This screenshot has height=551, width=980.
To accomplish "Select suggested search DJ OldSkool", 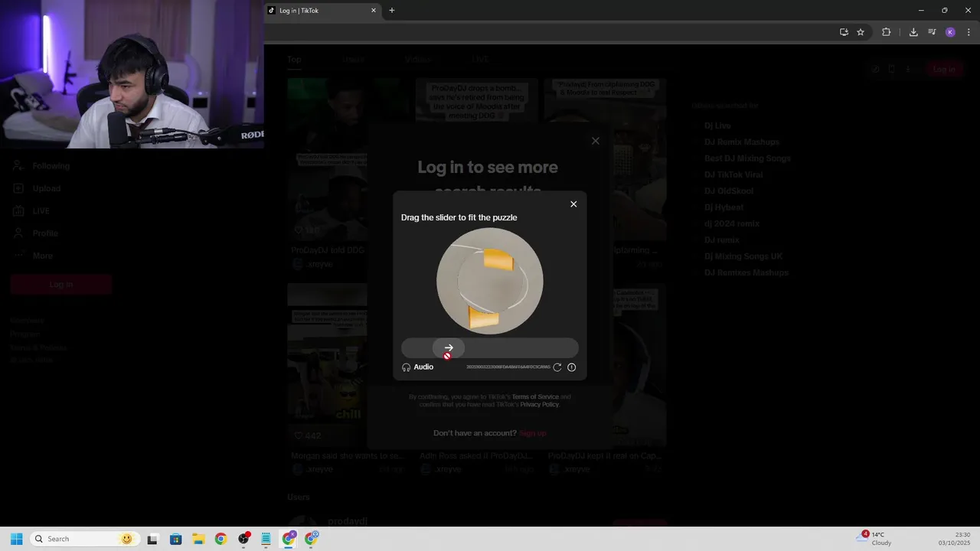I will 729,191.
